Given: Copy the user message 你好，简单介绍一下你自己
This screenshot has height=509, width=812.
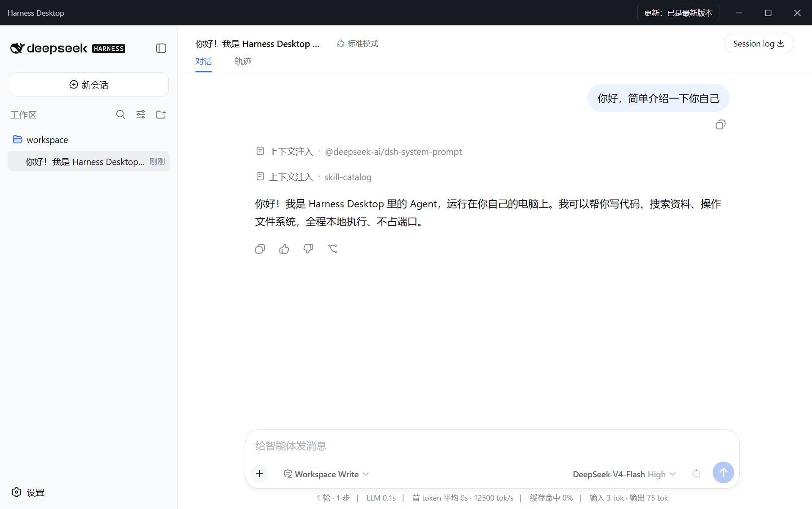Looking at the screenshot, I should coord(721,124).
